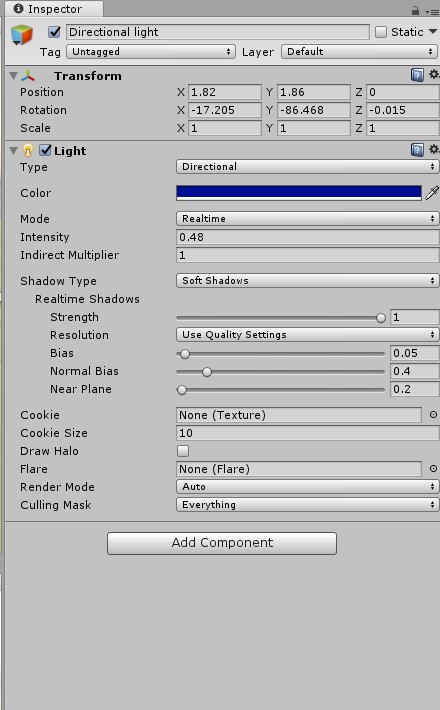Click the Realtime Shadows label

click(87, 299)
